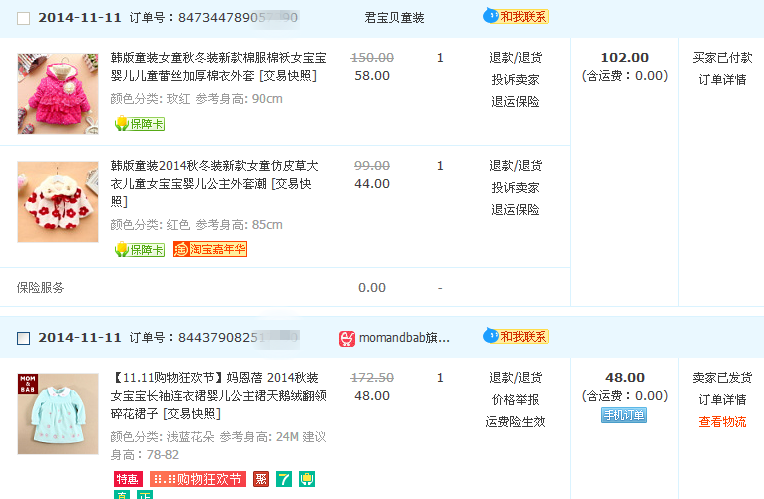Click the 和我联系 chat icon for 君宝贝童装
Viewport: 764px width, 499px height.
click(x=515, y=17)
